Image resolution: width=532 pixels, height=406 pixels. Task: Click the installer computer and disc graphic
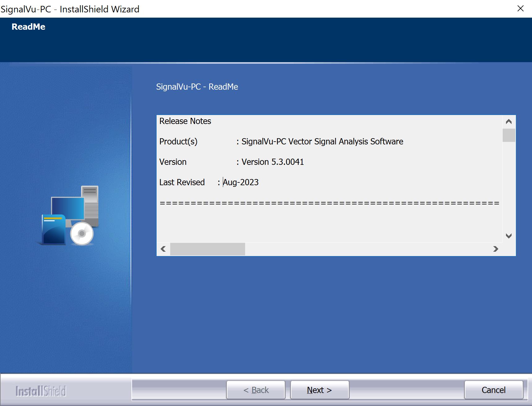pyautogui.click(x=70, y=216)
